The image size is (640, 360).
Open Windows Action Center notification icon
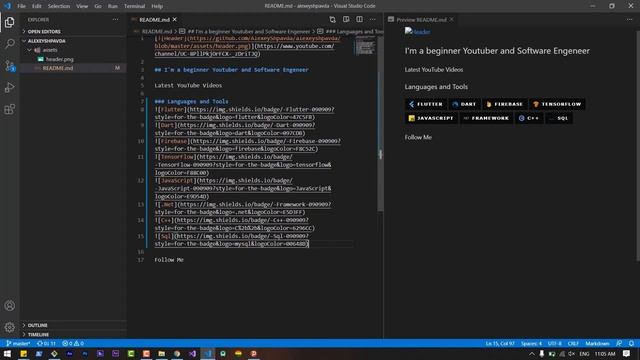coord(627,353)
